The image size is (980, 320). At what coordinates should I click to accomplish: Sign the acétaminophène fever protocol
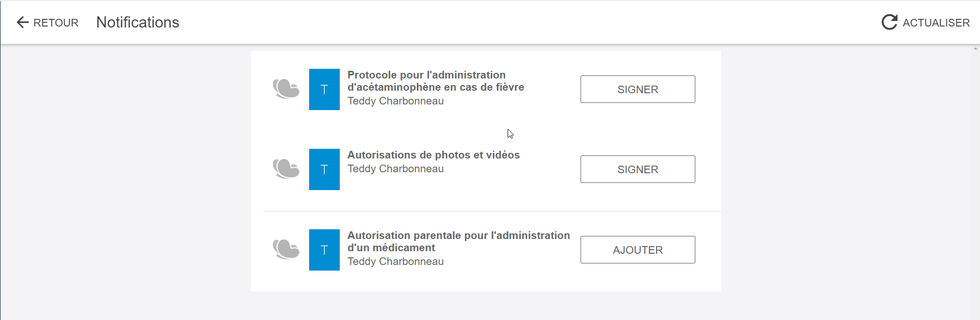click(638, 89)
